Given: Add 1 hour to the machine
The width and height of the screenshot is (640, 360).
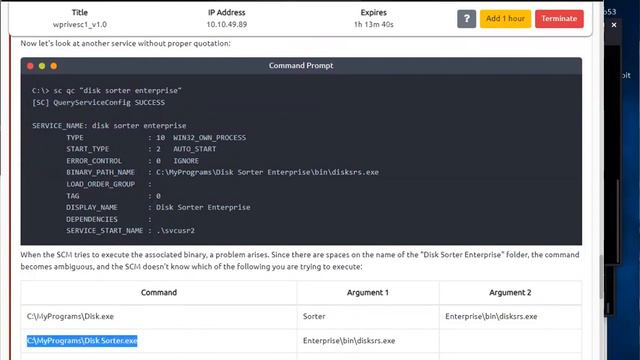Looking at the screenshot, I should point(505,19).
